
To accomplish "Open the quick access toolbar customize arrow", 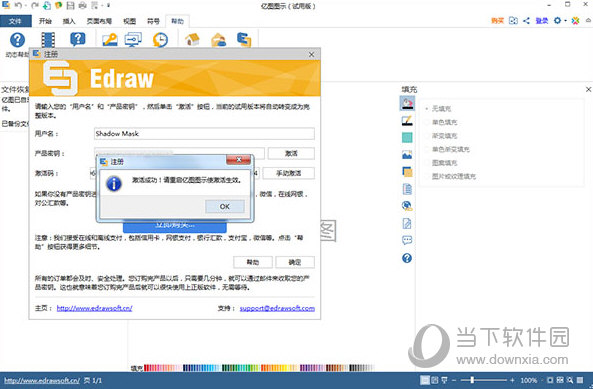I will pos(108,6).
